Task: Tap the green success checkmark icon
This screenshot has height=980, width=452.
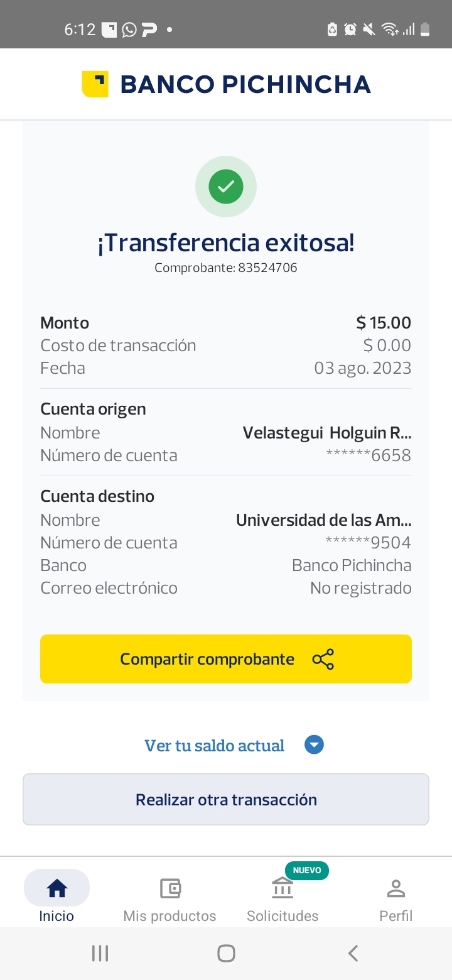Action: click(226, 187)
